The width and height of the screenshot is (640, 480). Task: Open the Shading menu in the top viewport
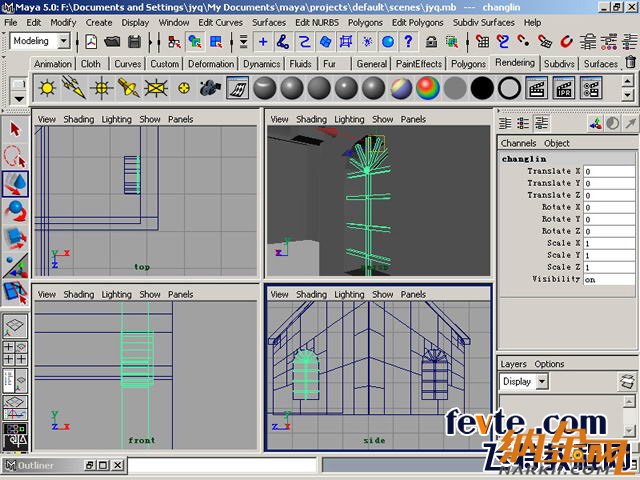tap(78, 119)
